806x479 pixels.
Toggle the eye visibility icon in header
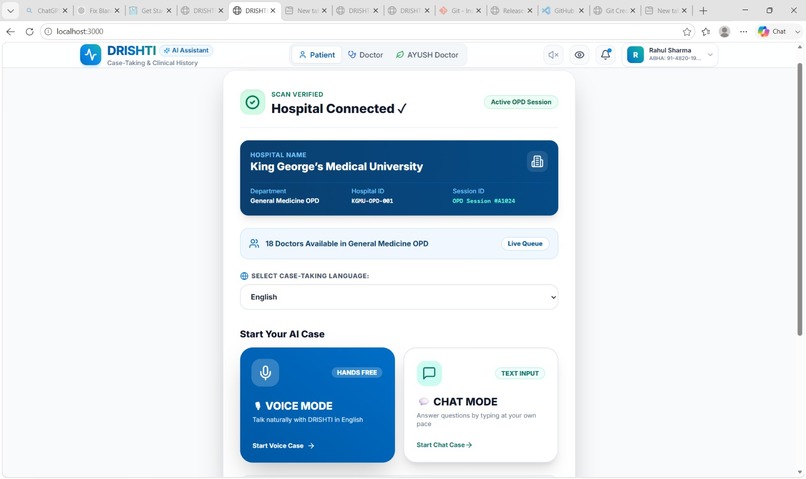coord(579,55)
